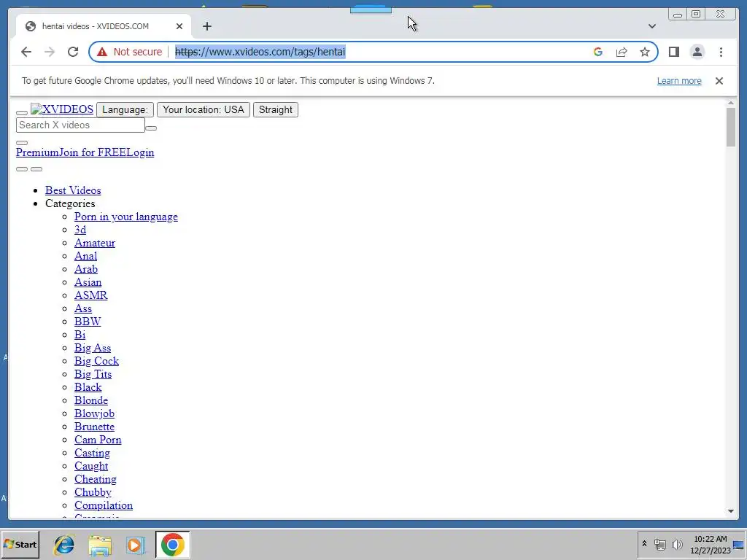Open the Brunette category link
747x560 pixels.
click(x=94, y=427)
